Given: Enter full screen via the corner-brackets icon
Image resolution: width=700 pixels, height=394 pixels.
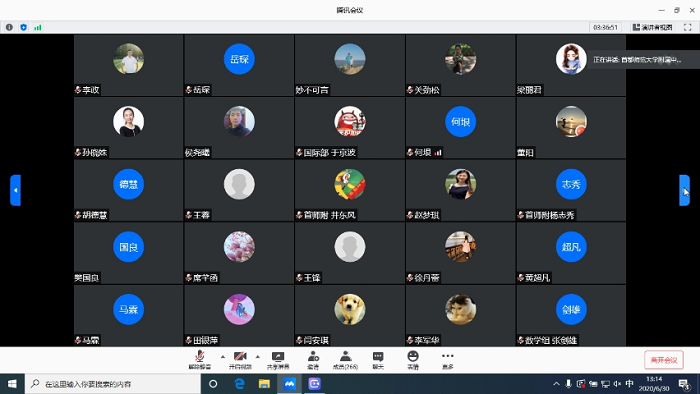Looking at the screenshot, I should 688,27.
